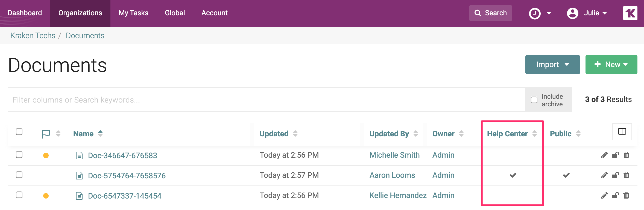The height and width of the screenshot is (210, 644).
Task: Click the trash icon for Doc-346647-676583
Action: (626, 155)
